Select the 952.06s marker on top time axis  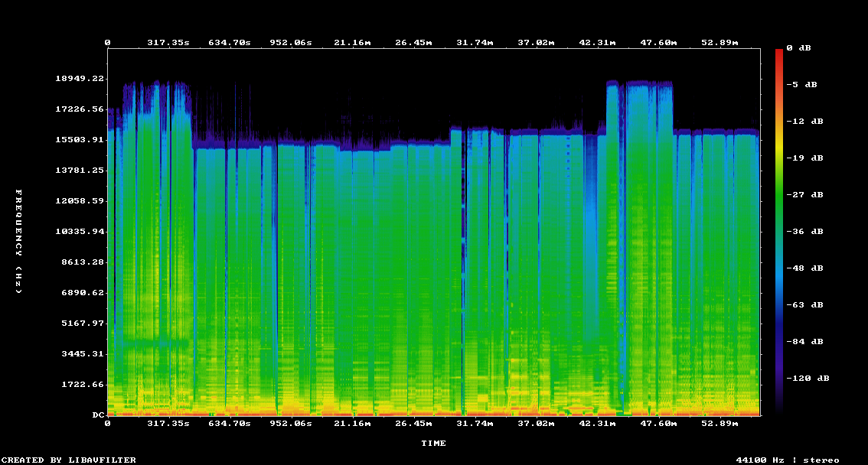click(x=290, y=43)
